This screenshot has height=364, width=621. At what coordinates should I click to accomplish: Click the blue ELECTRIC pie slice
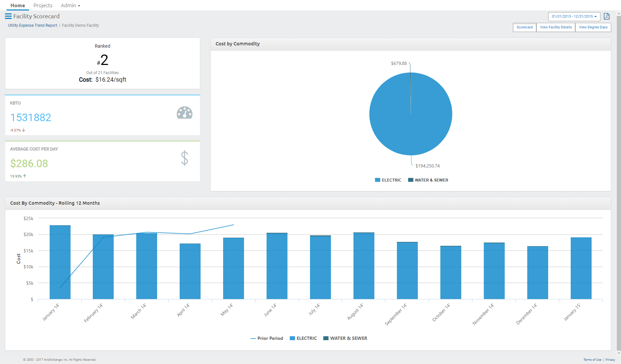[x=411, y=114]
